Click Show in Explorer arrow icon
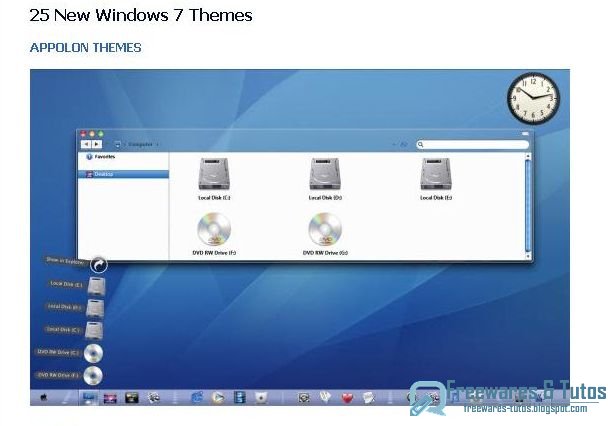Image resolution: width=608 pixels, height=426 pixels. (98, 265)
